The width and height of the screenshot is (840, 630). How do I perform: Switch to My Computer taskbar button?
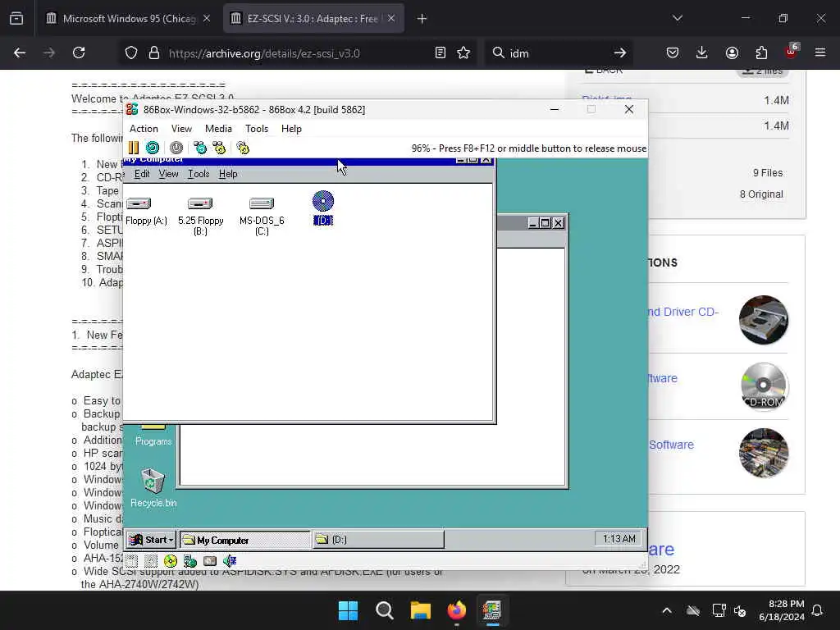244,540
